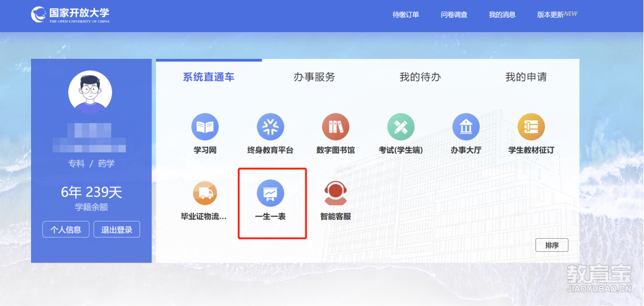Open the 考试(学生端) pencil-ruler icon

coord(401,127)
